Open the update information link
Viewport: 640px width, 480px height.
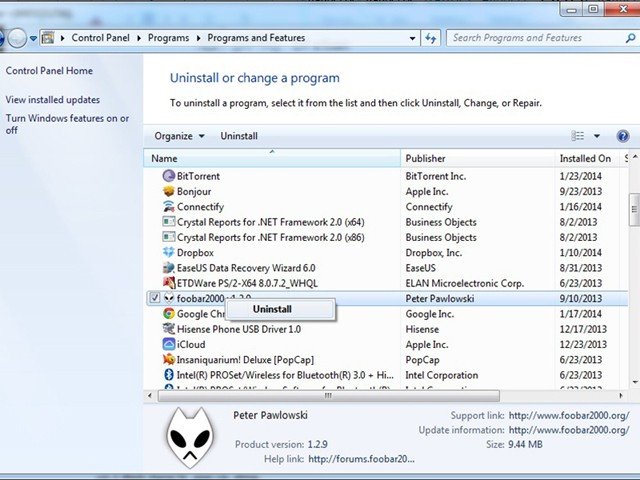[x=569, y=430]
